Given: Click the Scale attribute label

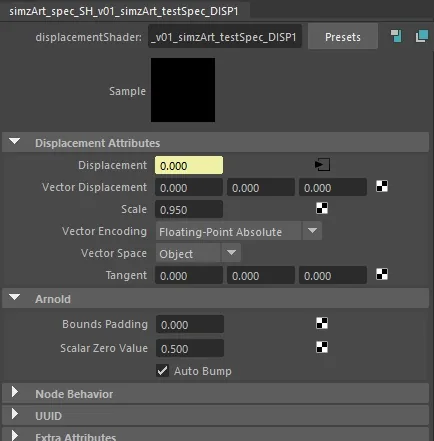Looking at the screenshot, I should tap(134, 209).
